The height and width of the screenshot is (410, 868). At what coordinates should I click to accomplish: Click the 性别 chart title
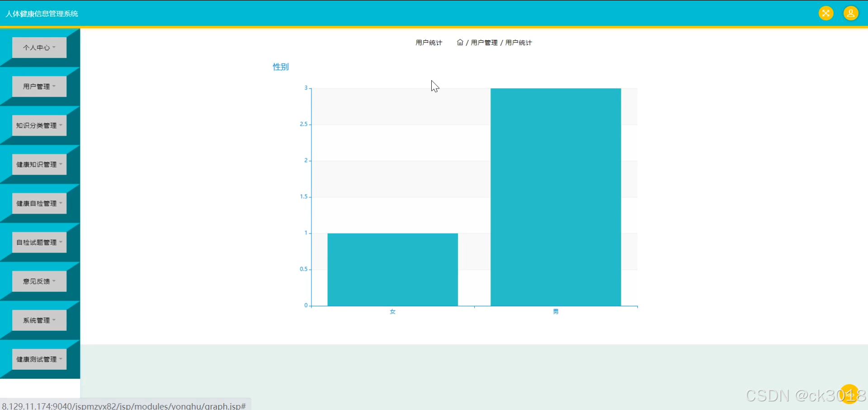click(281, 67)
